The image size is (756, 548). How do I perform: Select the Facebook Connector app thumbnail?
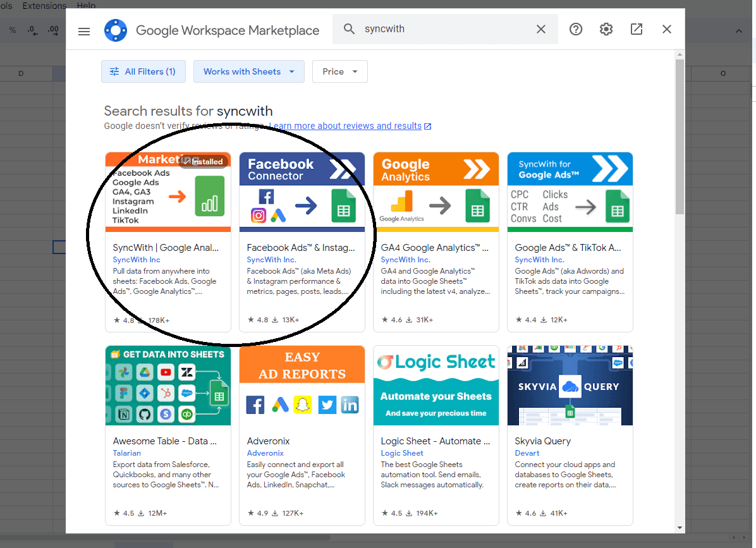302,192
